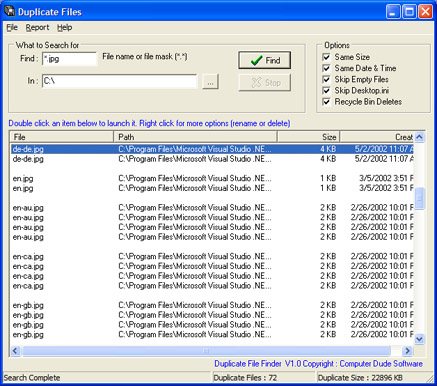
Task: Click the horizontal scroll right arrow
Action: pyautogui.click(x=407, y=351)
